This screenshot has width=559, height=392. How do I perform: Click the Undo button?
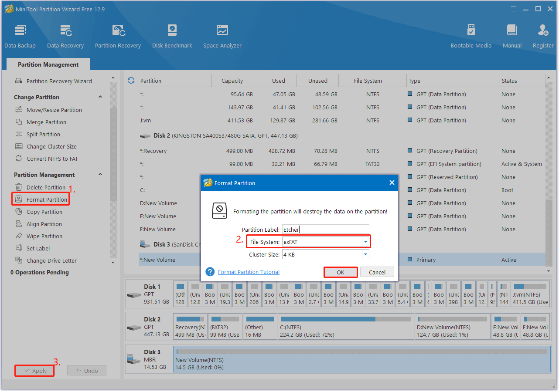point(87,371)
